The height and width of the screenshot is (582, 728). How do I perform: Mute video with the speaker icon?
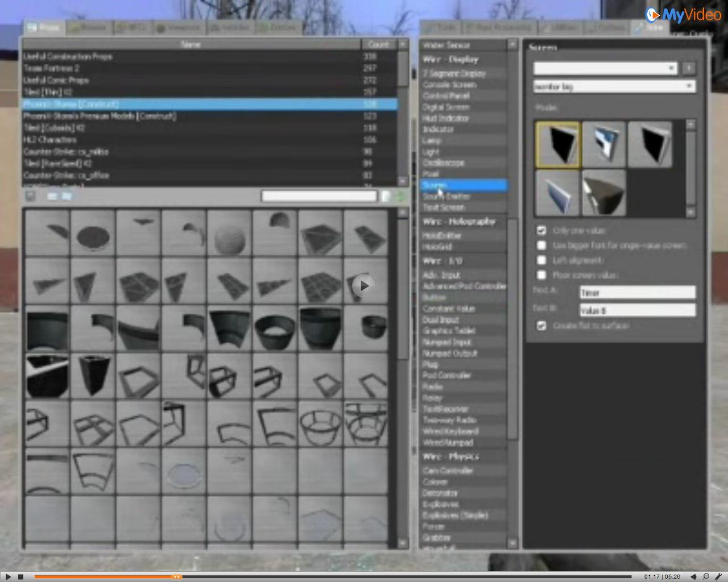(x=693, y=576)
